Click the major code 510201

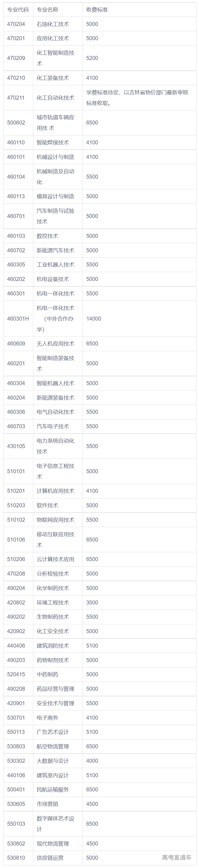(x=16, y=491)
